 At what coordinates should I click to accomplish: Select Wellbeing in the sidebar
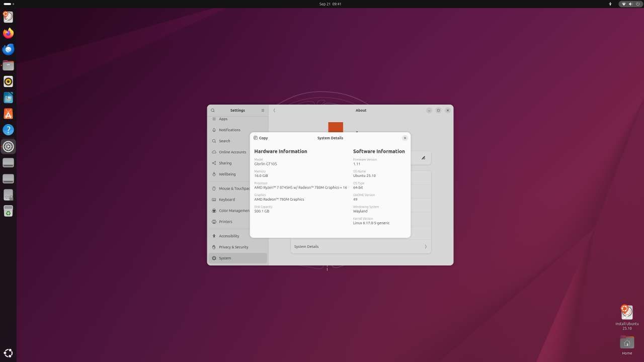pyautogui.click(x=238, y=174)
